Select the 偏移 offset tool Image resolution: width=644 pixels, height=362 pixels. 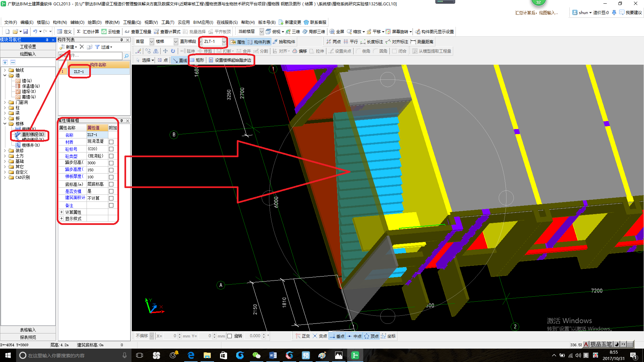[x=300, y=51]
